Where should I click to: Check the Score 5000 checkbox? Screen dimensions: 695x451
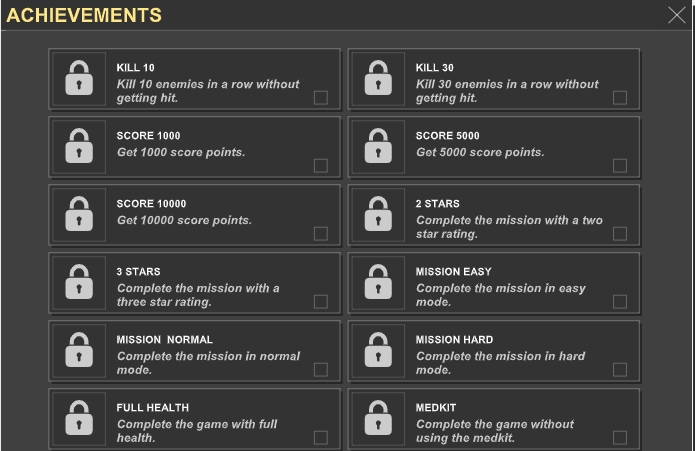[620, 166]
